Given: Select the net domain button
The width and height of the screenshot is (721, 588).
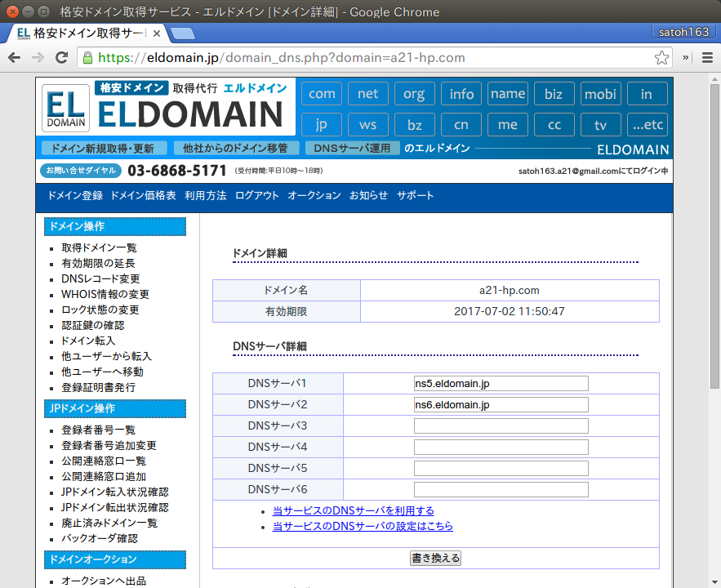Looking at the screenshot, I should point(368,94).
